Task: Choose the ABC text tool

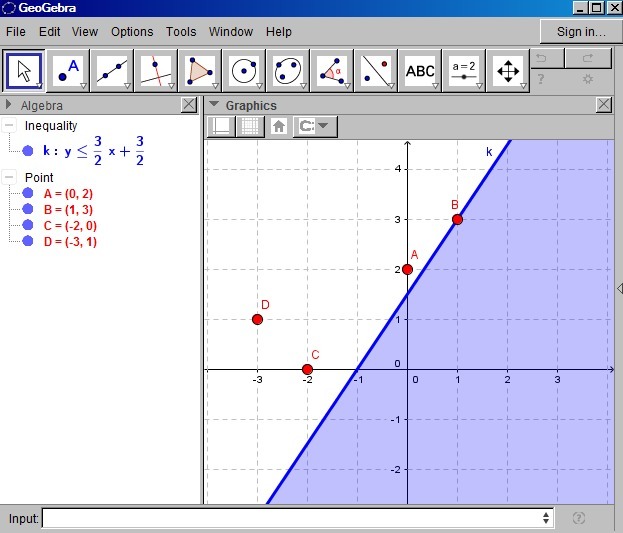Action: coord(420,71)
